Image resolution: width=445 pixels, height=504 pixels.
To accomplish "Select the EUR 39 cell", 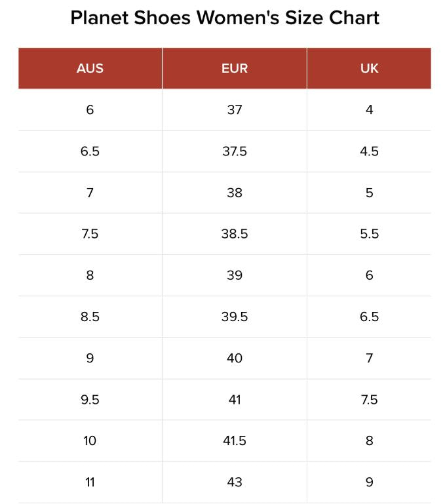I will (x=234, y=275).
